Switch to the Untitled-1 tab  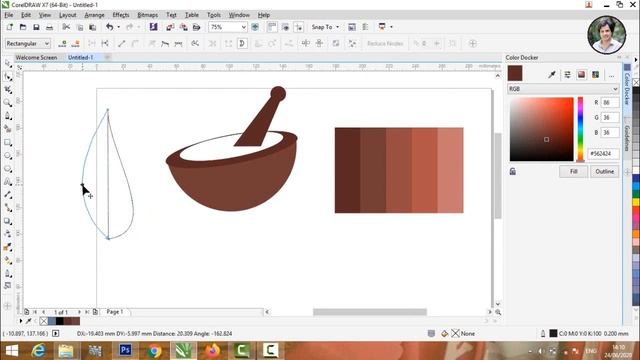tap(80, 58)
